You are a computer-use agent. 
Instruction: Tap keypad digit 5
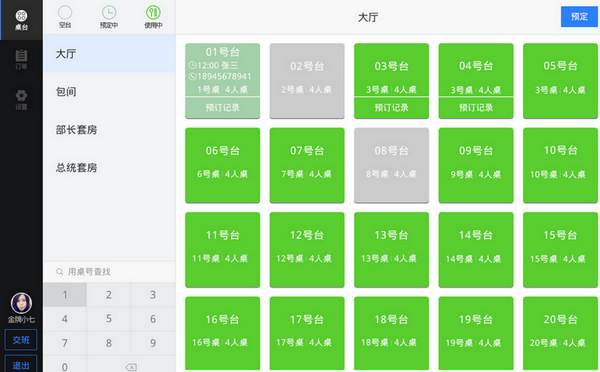[x=109, y=319]
